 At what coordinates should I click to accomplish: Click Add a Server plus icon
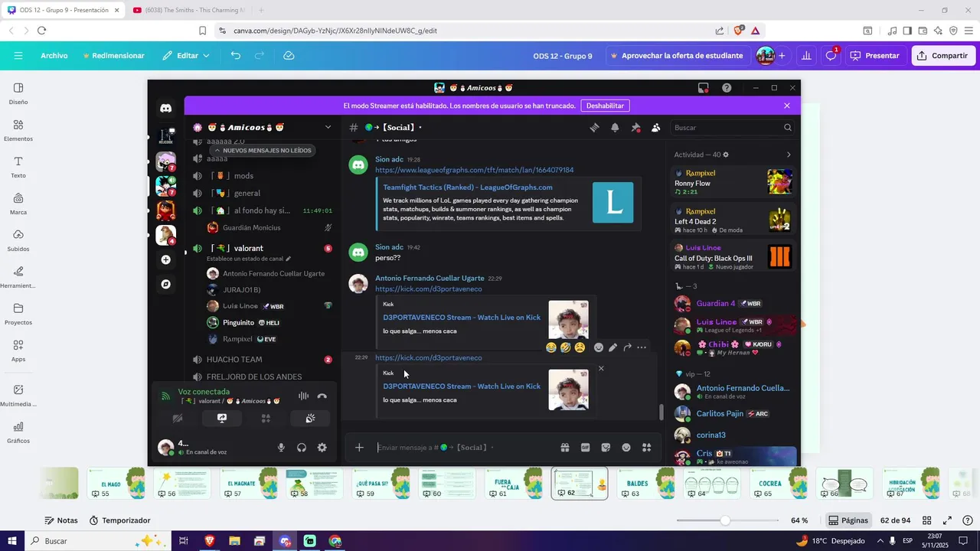pos(165,260)
